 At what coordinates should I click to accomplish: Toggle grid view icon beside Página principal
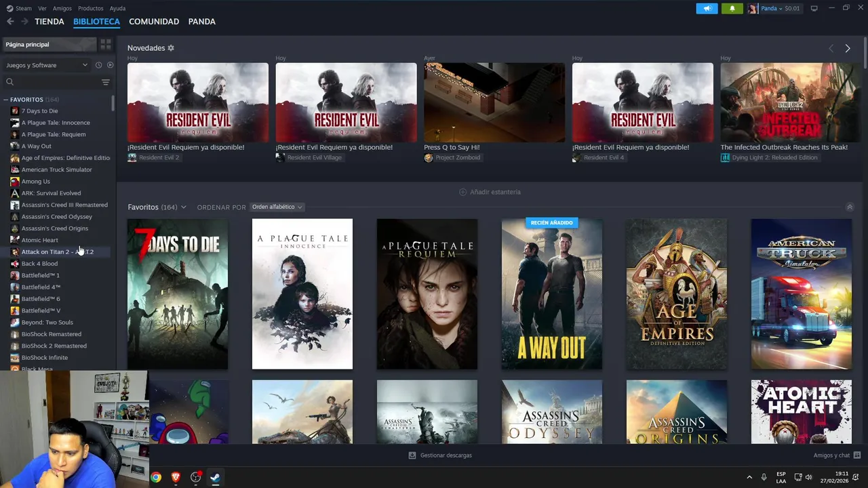click(x=106, y=45)
